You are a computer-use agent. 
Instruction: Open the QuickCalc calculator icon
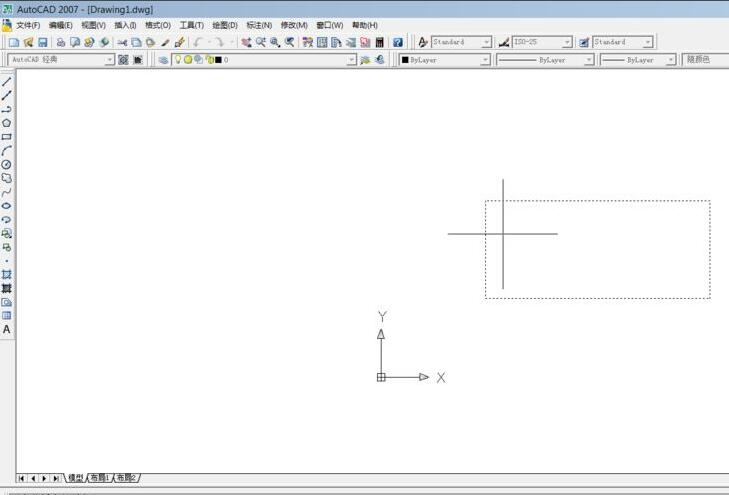[379, 42]
